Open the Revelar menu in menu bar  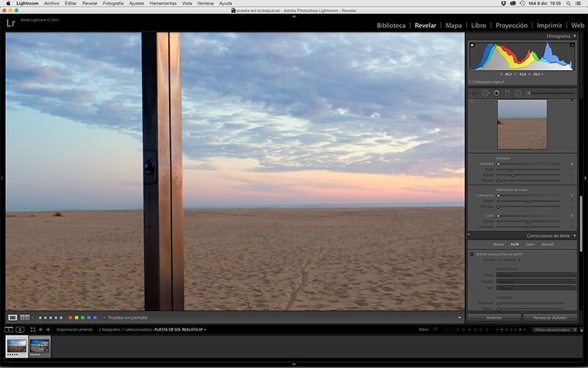[90, 4]
